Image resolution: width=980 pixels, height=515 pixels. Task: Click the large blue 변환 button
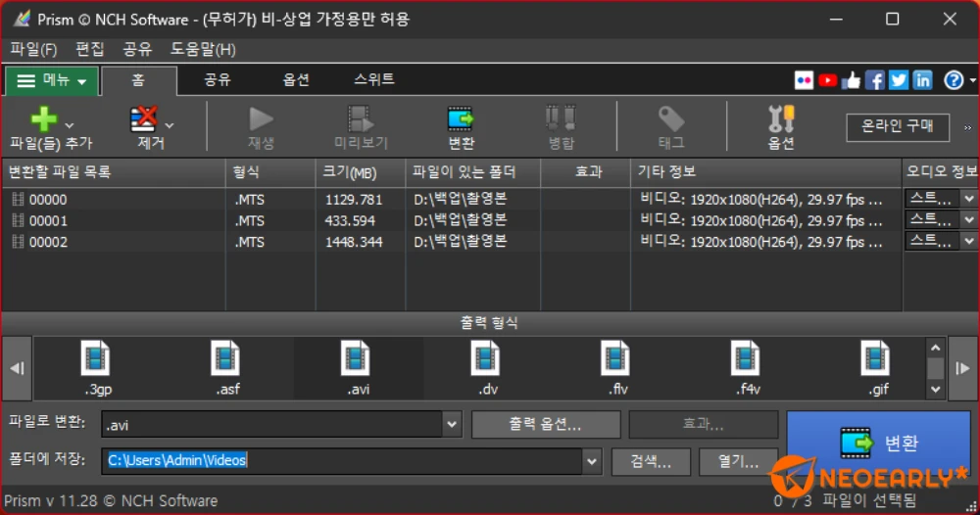click(x=878, y=444)
